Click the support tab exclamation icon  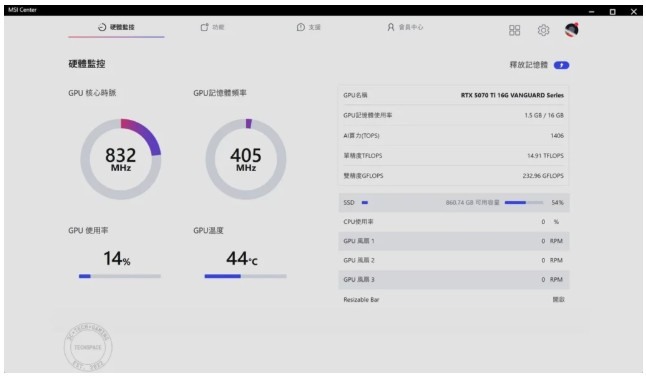pyautogui.click(x=301, y=27)
